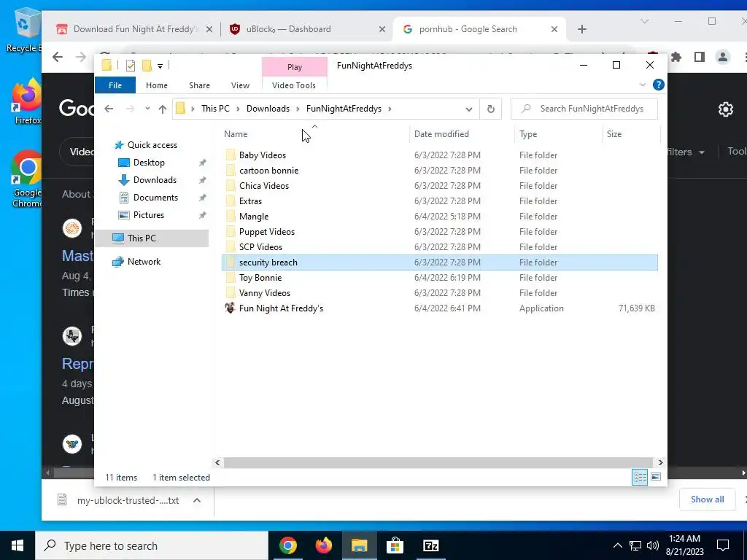The height and width of the screenshot is (560, 747).
Task: Click the Explorer help question mark icon
Action: coord(659,85)
